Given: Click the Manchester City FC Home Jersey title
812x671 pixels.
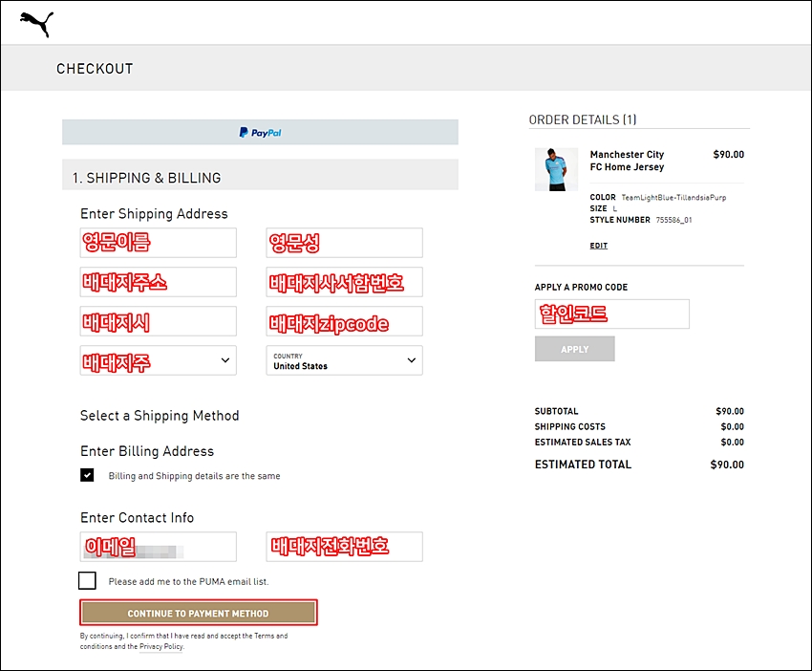Looking at the screenshot, I should click(627, 161).
